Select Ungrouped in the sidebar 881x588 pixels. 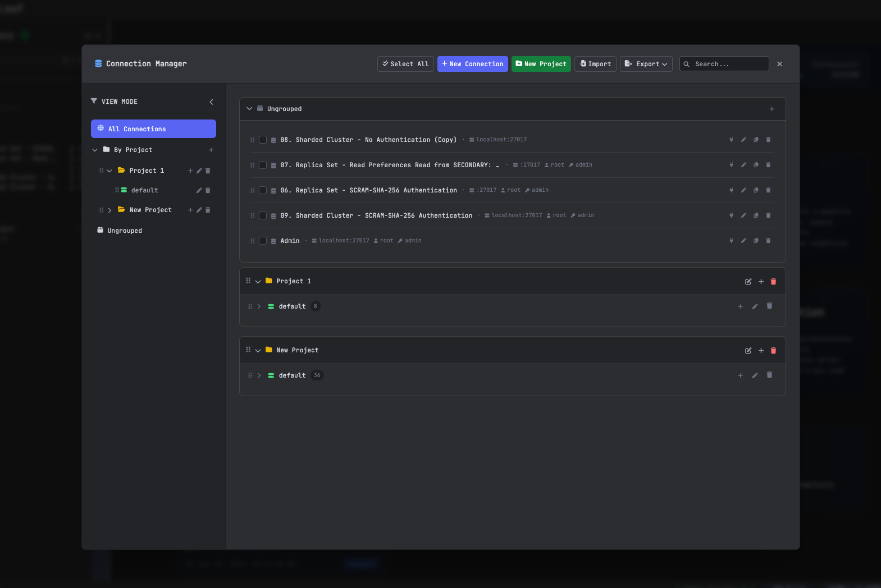[x=125, y=231]
